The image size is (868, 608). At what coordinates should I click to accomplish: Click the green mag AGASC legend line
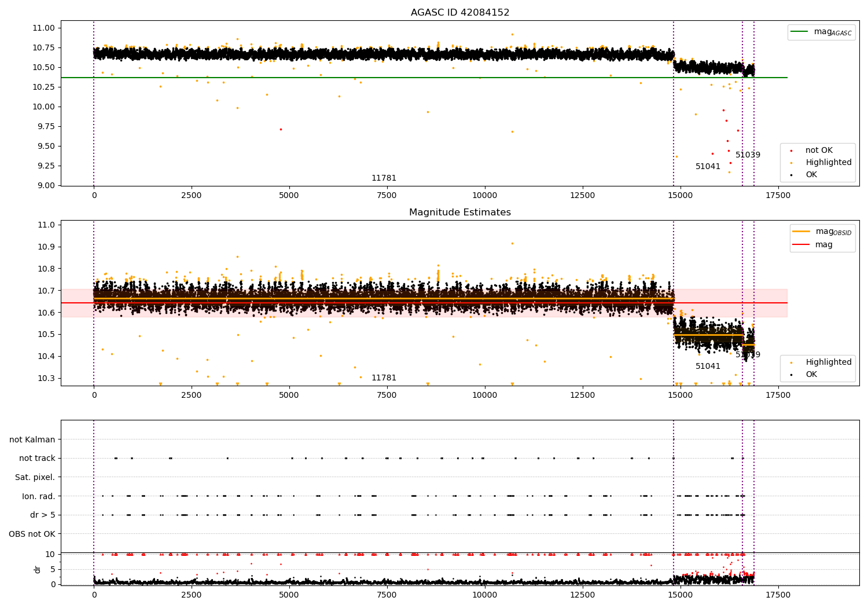800,32
